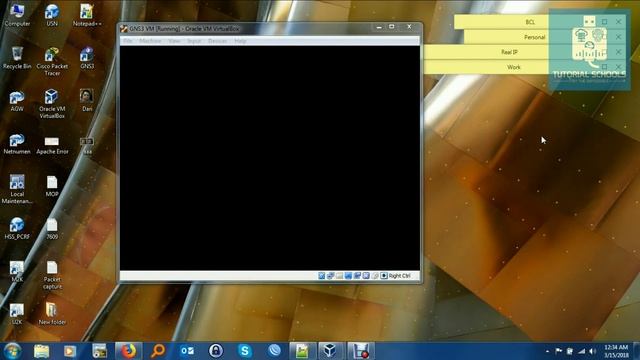This screenshot has height=360, width=640.
Task: Select the HSS_PCRF desktop shortcut
Action: [17, 229]
